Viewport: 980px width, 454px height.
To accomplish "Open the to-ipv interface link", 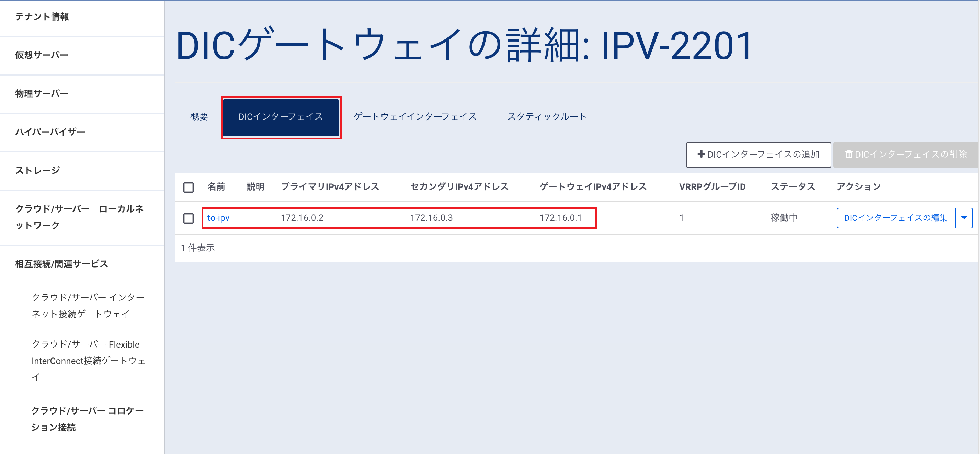I will pyautogui.click(x=218, y=218).
